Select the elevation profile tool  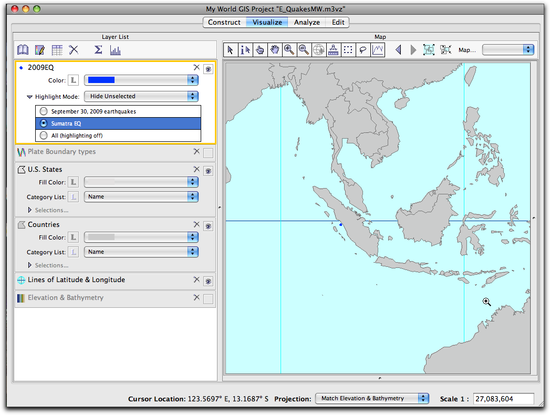pyautogui.click(x=377, y=50)
